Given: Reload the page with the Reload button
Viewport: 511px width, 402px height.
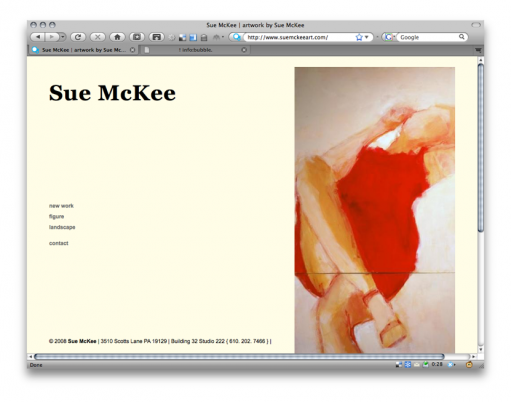Looking at the screenshot, I should pyautogui.click(x=78, y=37).
